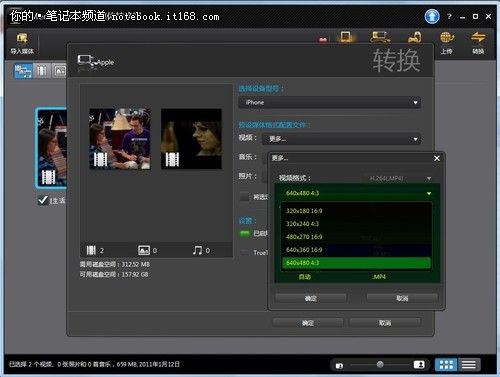Open the H.264 video format dropdown
Image resolution: width=500 pixels, height=377 pixels.
[x=400, y=178]
